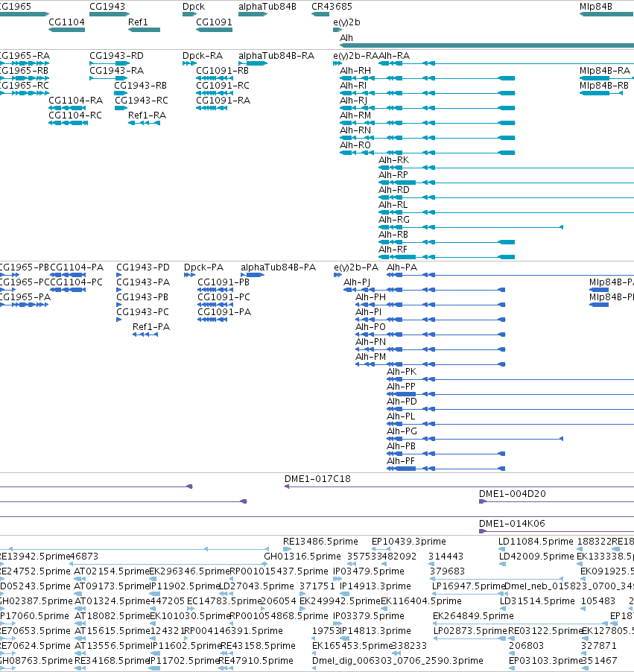This screenshot has width=634, height=672.
Task: Select the Dpck-PA protein label
Action: [x=203, y=267]
